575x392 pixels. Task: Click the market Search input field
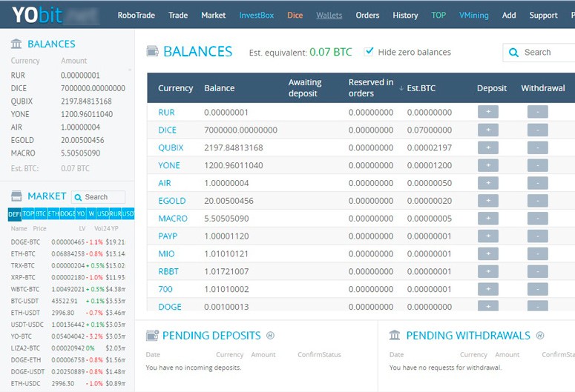(98, 197)
